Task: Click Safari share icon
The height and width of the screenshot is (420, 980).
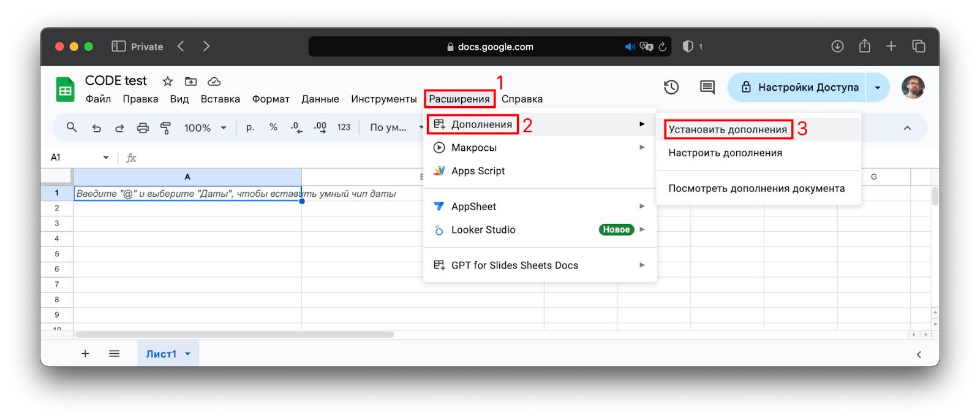Action: tap(864, 46)
